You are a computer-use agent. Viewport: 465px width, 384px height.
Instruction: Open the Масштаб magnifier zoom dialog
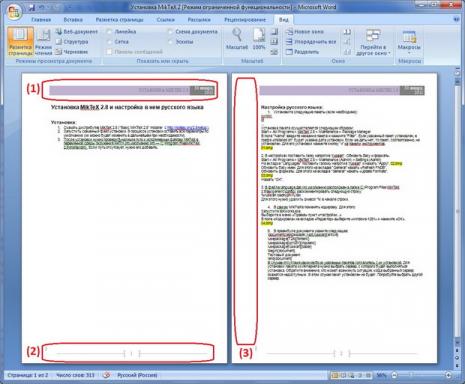[x=237, y=39]
